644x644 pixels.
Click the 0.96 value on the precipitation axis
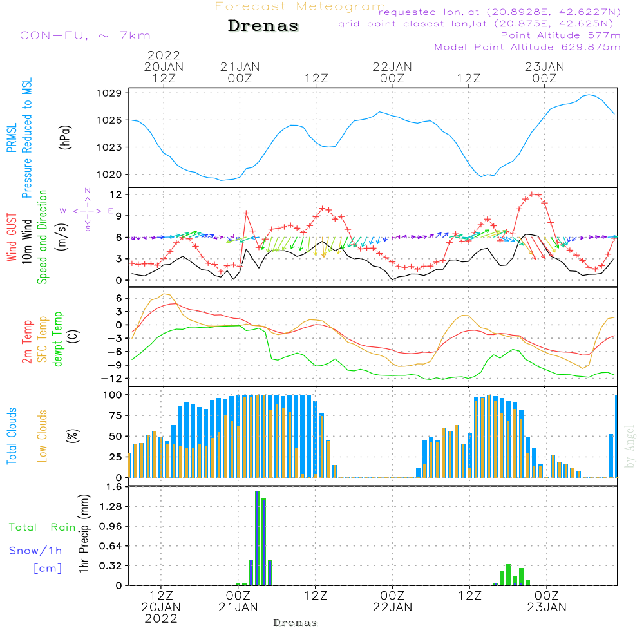point(111,527)
